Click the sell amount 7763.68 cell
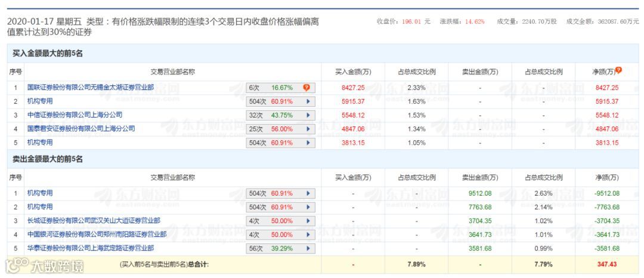Viewport: 644px width, 278px height. [479, 208]
